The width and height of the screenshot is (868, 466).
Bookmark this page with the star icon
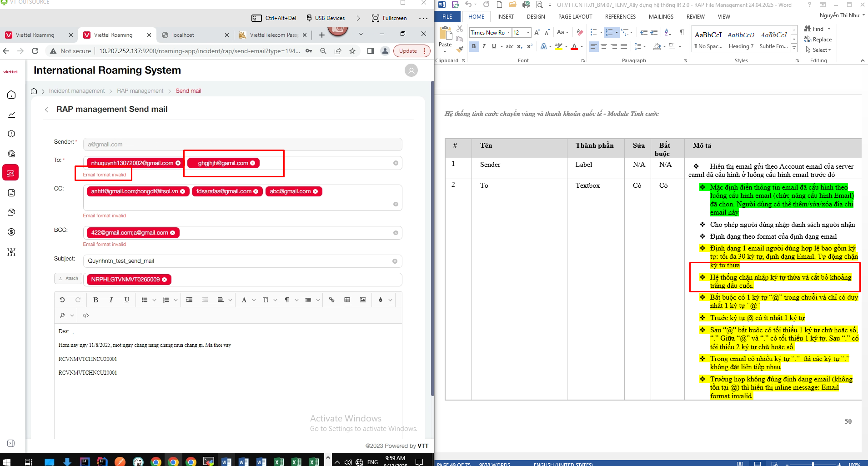(x=352, y=51)
